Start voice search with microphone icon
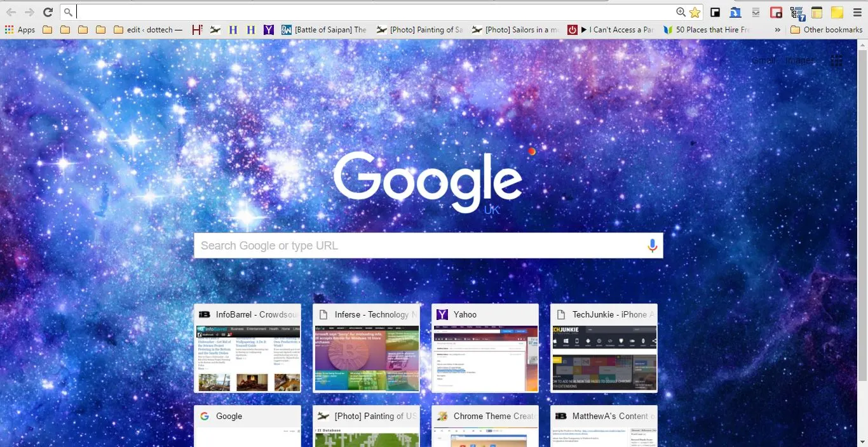This screenshot has height=447, width=868. [x=652, y=246]
